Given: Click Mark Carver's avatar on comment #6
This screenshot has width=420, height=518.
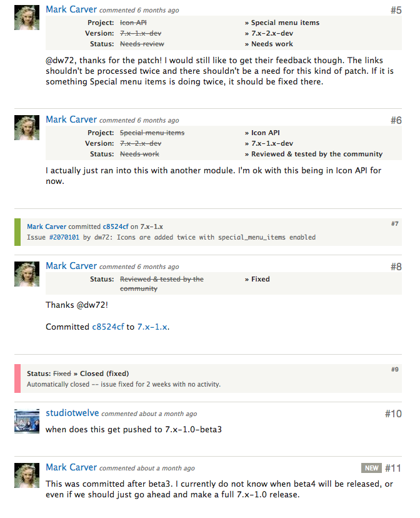Looking at the screenshot, I should pos(27,128).
